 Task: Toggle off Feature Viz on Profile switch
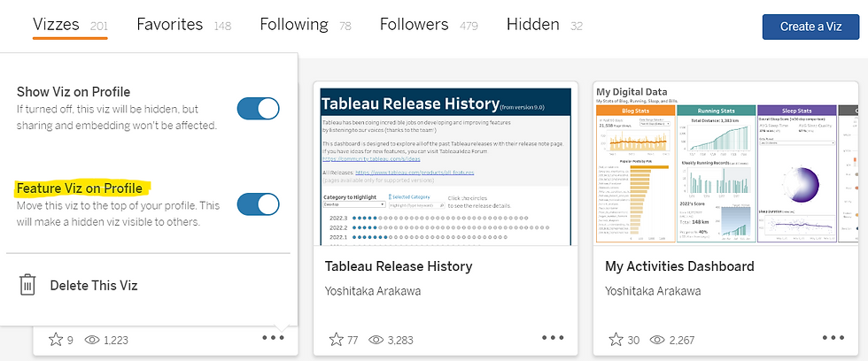click(258, 204)
